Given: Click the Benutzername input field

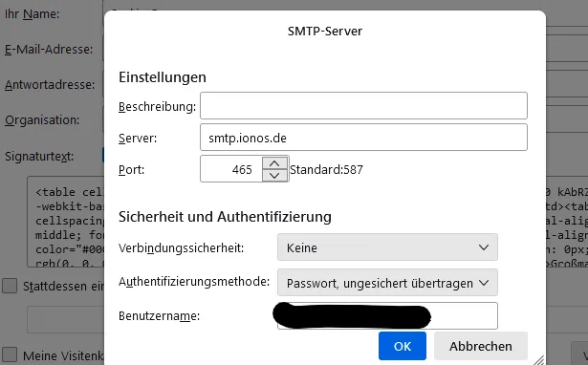Looking at the screenshot, I should point(387,316).
